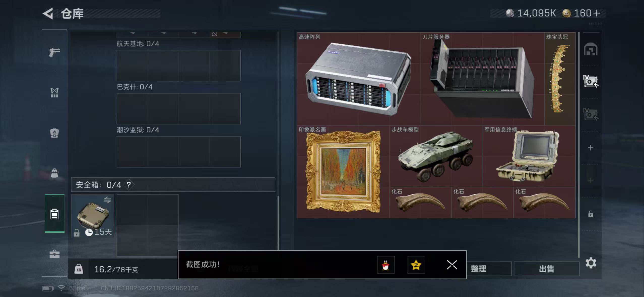644x297 pixels.
Task: Toggle the stash lock icon on right
Action: (591, 214)
